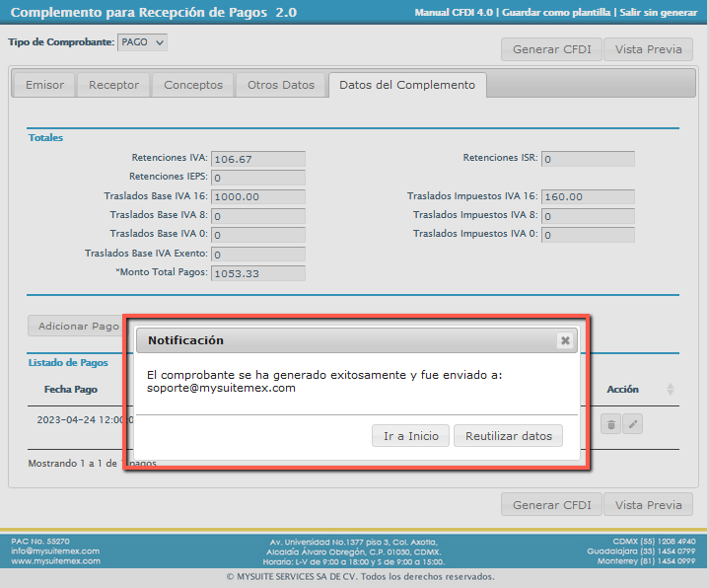
Task: Delete the payment row with trash icon
Action: point(611,424)
